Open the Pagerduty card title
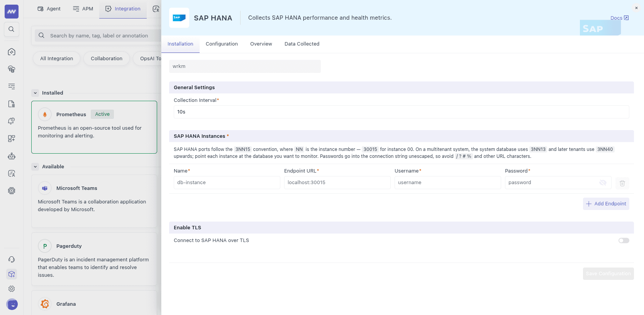Image resolution: width=644 pixels, height=315 pixels. (69, 246)
